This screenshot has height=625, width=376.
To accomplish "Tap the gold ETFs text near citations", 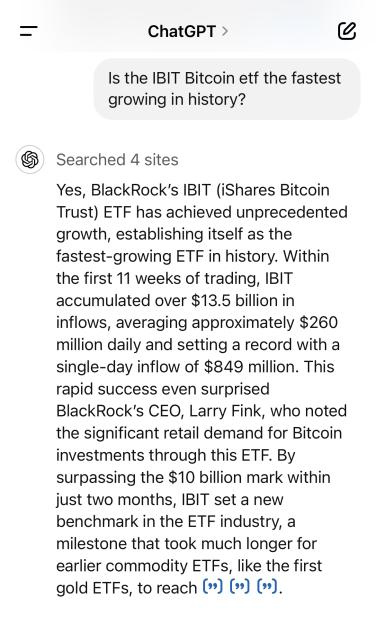I will (94, 588).
